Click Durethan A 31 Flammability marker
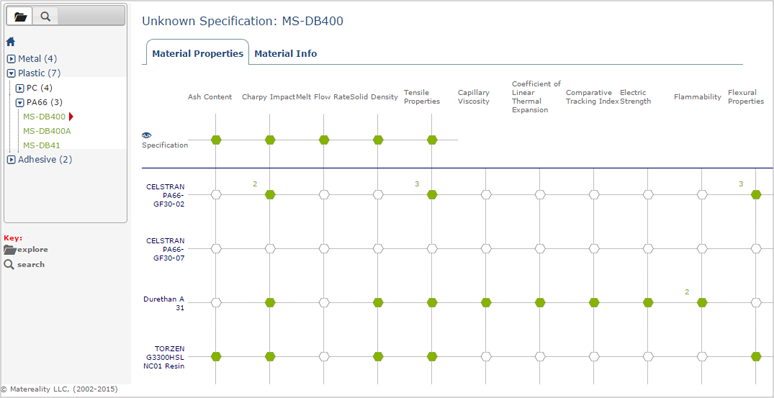Image resolution: width=774 pixels, height=398 pixels. [702, 303]
